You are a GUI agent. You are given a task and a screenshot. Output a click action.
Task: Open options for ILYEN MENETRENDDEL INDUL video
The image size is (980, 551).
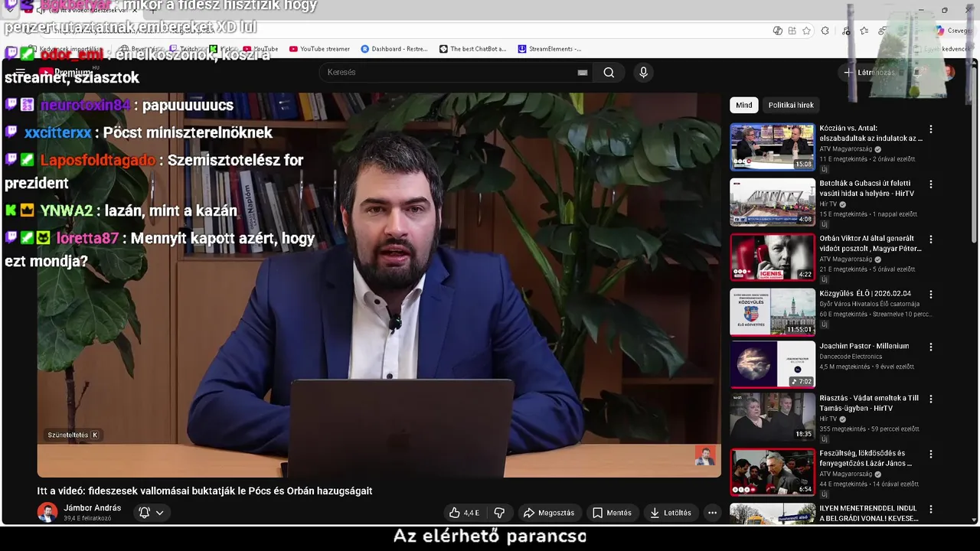coord(931,509)
